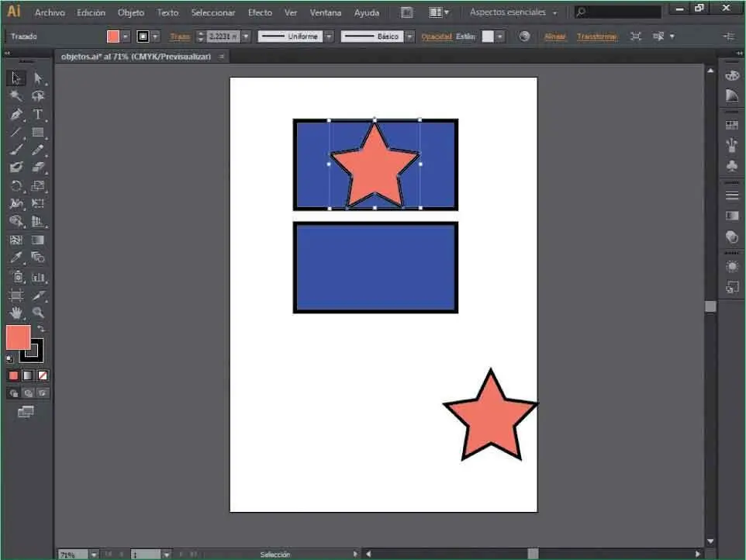Select the Blend tool
The image size is (746, 560).
coord(38,258)
